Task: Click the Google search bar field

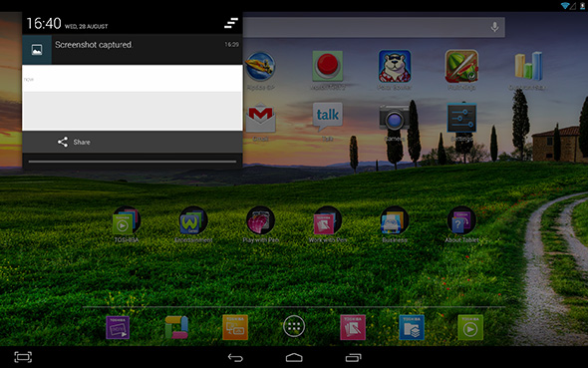Action: pyautogui.click(x=374, y=27)
